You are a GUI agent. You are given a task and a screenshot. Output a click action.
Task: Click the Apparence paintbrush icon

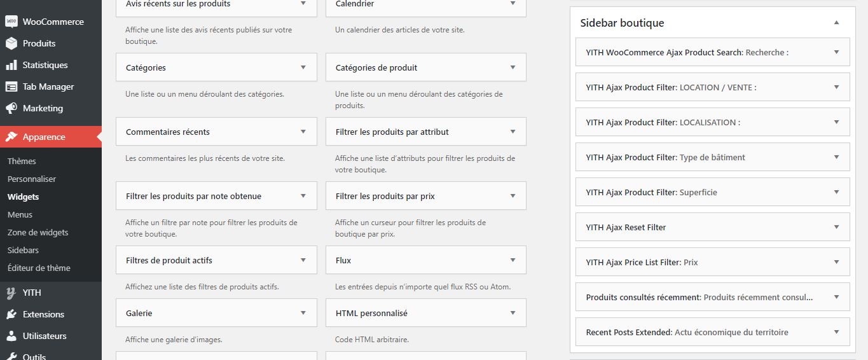point(11,137)
